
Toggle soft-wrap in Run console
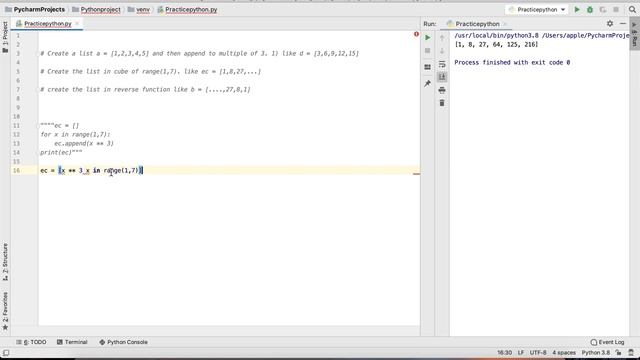(442, 64)
